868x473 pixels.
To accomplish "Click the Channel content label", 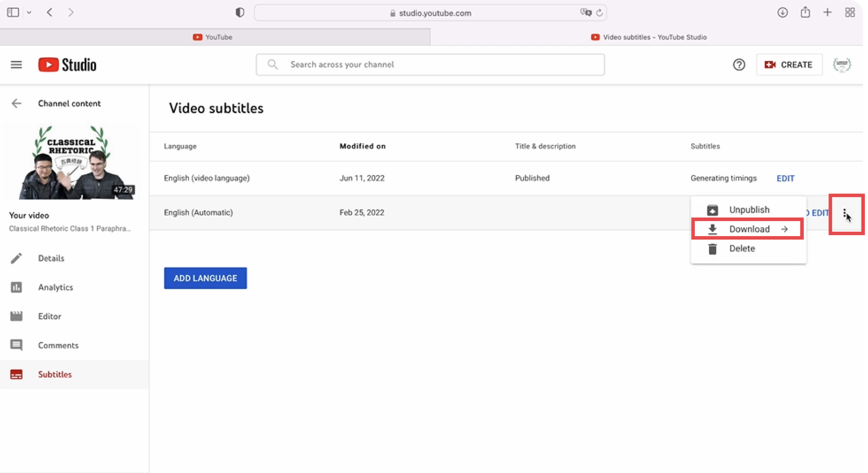I will (x=69, y=104).
